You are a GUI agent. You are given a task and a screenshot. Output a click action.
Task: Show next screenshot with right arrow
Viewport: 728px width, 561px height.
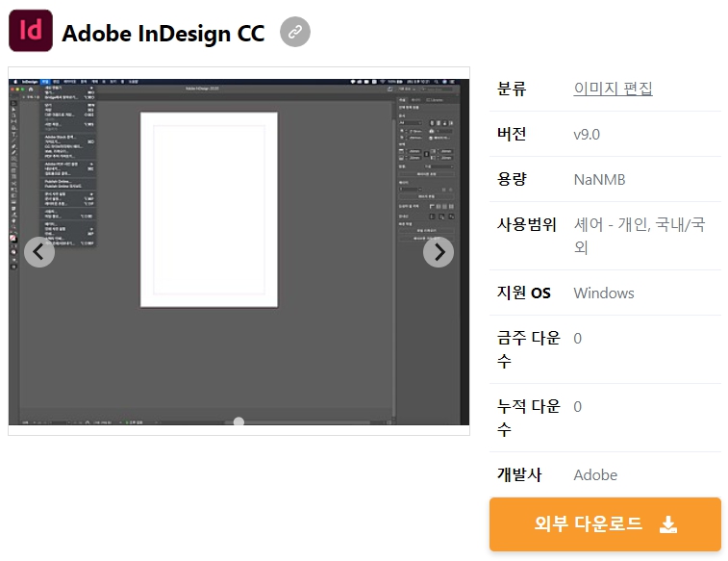pyautogui.click(x=439, y=252)
